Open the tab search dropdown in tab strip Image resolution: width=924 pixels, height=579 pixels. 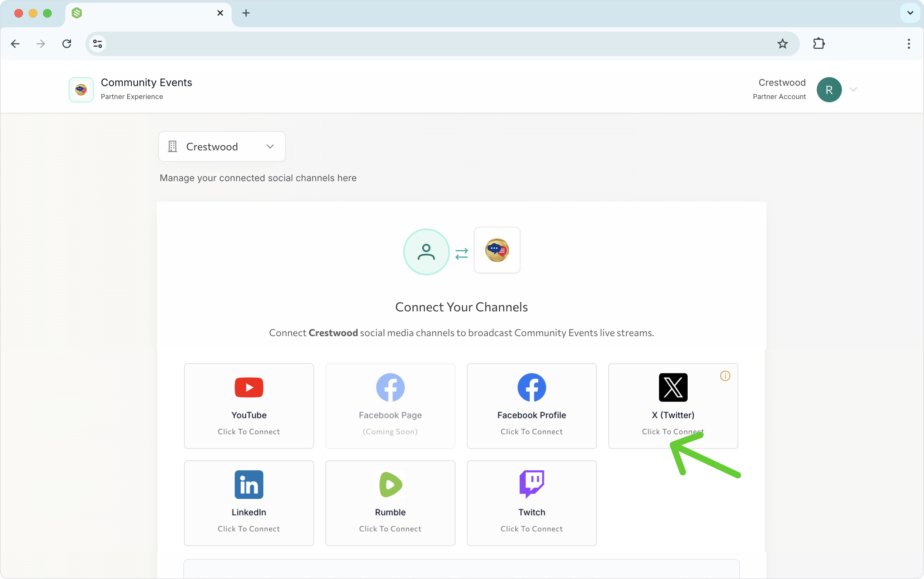tap(910, 13)
